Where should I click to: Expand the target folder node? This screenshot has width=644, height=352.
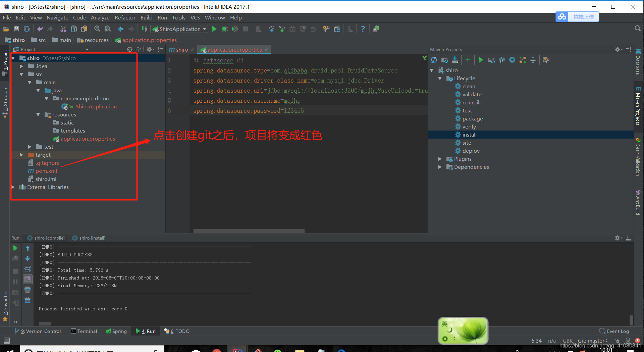(21, 155)
